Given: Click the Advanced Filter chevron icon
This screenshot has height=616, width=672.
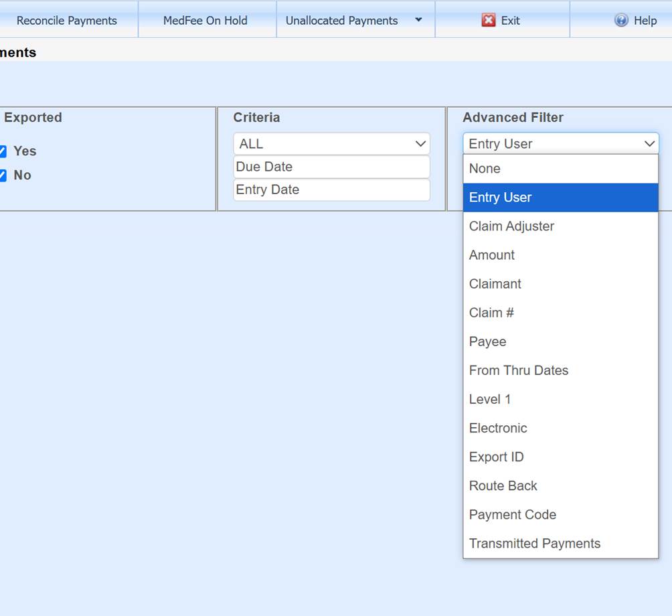Looking at the screenshot, I should tap(649, 143).
